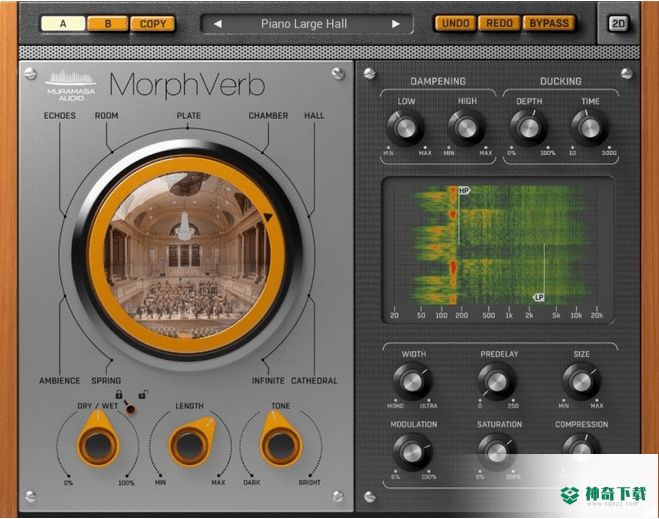Click the concert hall image in the dial
The width and height of the screenshot is (659, 519).
pyautogui.click(x=187, y=256)
